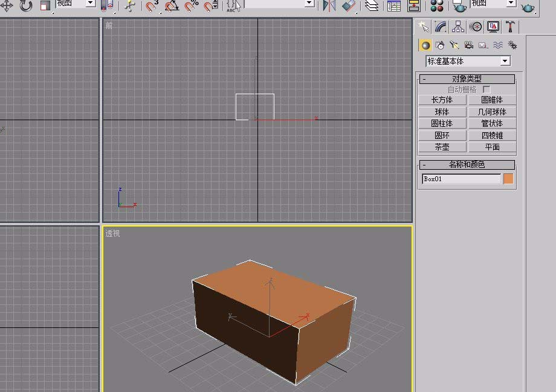This screenshot has height=392, width=556.
Task: Select the Rotate tool in the toolbar
Action: coord(26,5)
